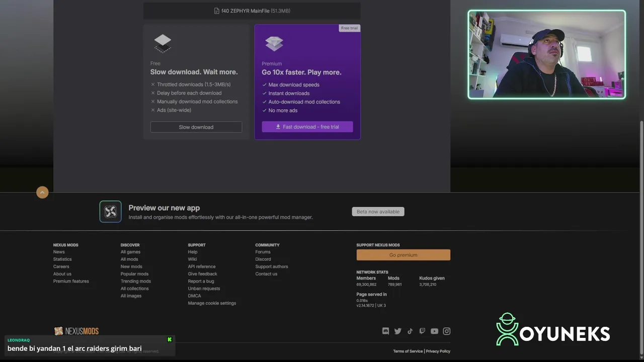Open the Give feedback link
The image size is (644, 362).
[x=203, y=274]
